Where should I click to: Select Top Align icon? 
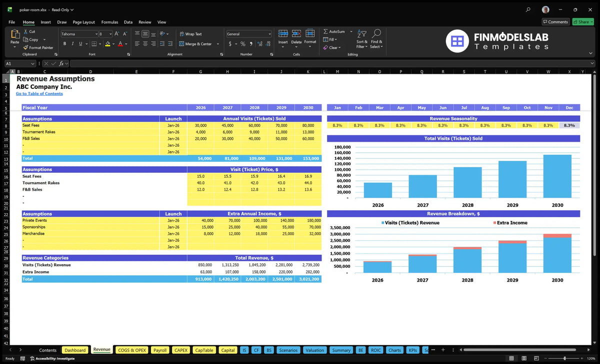click(137, 34)
